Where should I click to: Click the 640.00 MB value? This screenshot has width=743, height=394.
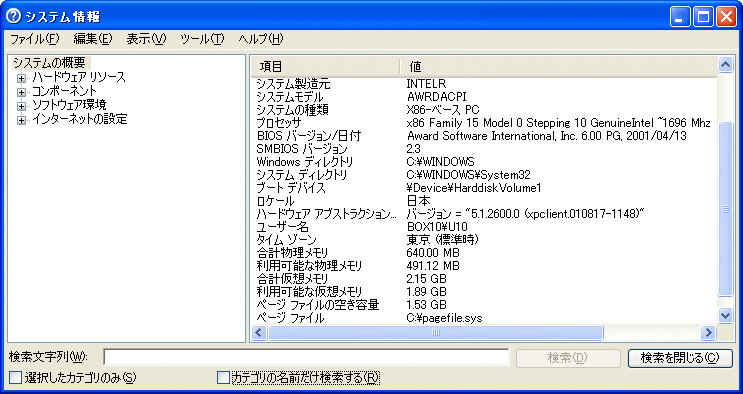pyautogui.click(x=433, y=253)
